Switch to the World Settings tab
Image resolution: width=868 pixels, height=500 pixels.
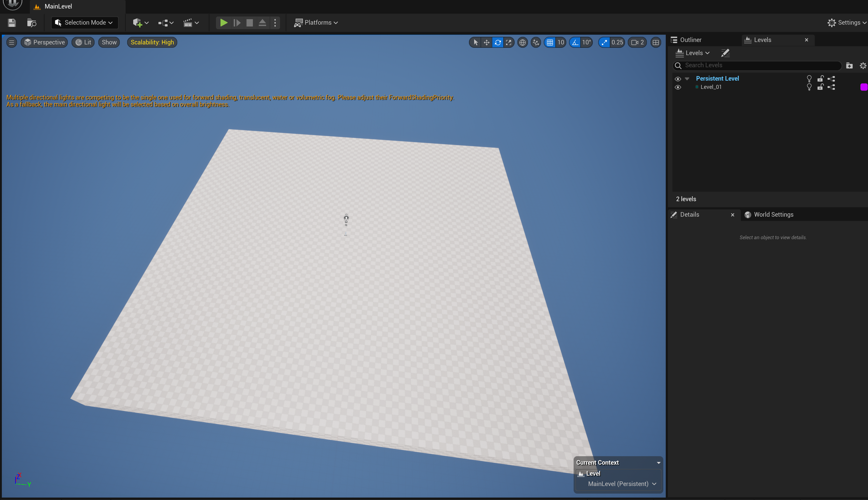[x=773, y=215]
